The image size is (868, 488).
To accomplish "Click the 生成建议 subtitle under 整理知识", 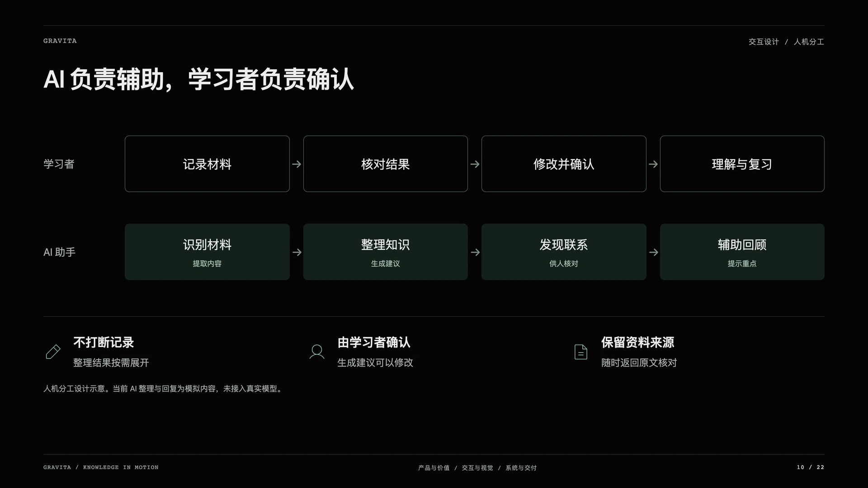I will (386, 263).
